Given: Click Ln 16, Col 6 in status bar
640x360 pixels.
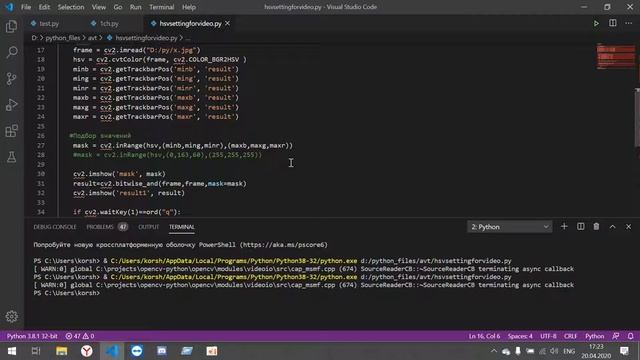Looking at the screenshot, I should 484,336.
